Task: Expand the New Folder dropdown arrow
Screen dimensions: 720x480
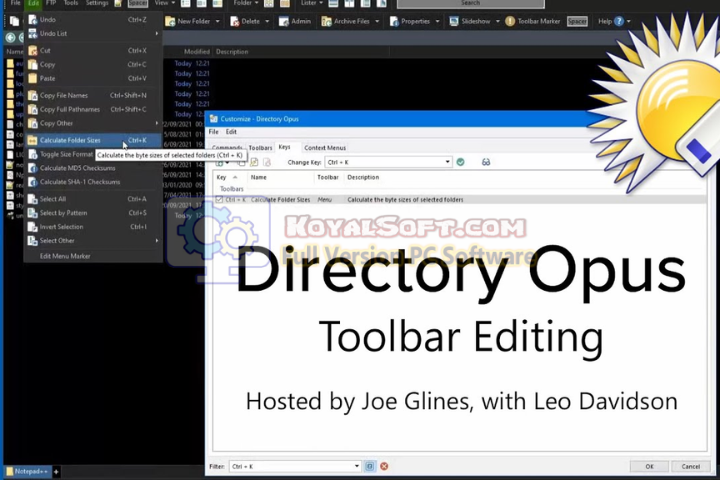Action: [x=218, y=21]
